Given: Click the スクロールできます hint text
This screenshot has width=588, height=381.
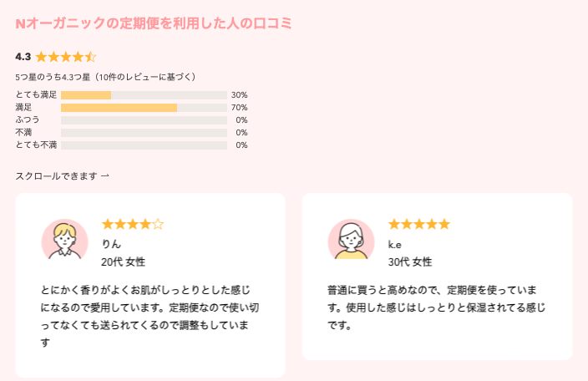Looking at the screenshot, I should (x=56, y=175).
